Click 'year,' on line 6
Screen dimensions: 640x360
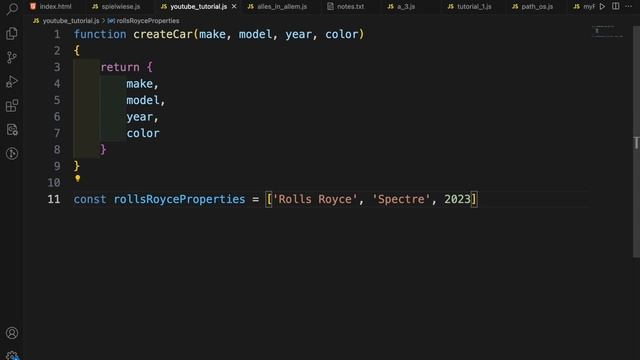coord(142,117)
